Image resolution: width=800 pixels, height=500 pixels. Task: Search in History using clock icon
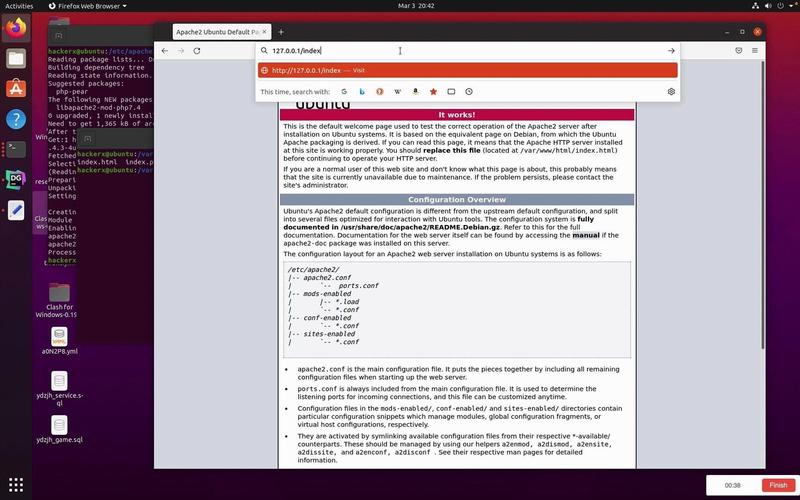pos(469,92)
